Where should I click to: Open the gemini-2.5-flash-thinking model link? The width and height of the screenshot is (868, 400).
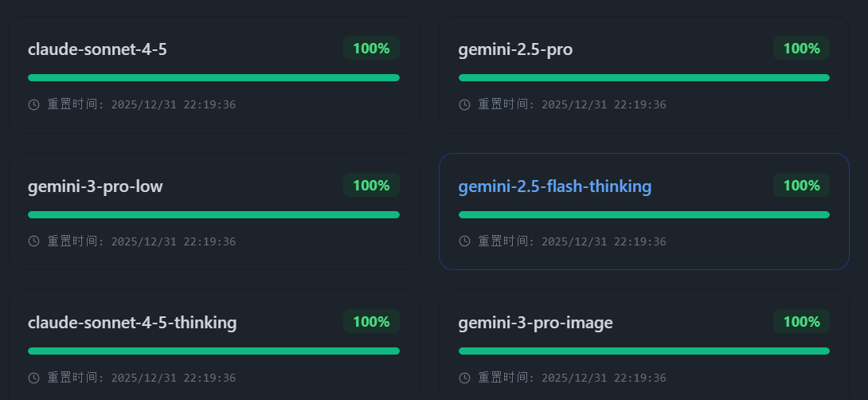pos(555,186)
